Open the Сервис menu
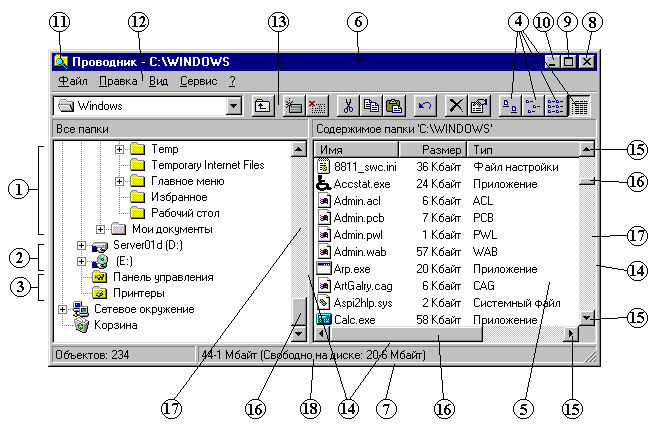This screenshot has width=655, height=426. tap(199, 81)
